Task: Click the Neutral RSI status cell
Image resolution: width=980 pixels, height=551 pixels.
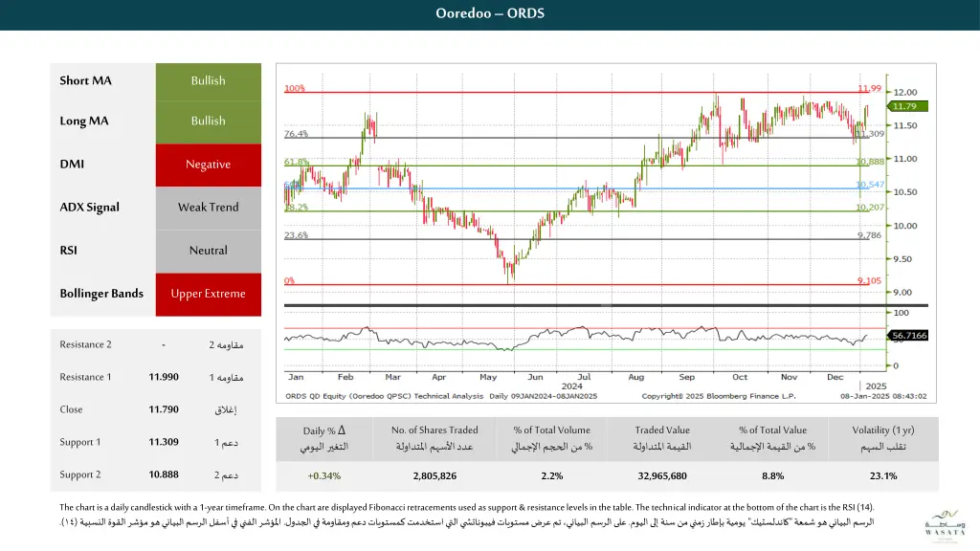Action: [x=208, y=252]
